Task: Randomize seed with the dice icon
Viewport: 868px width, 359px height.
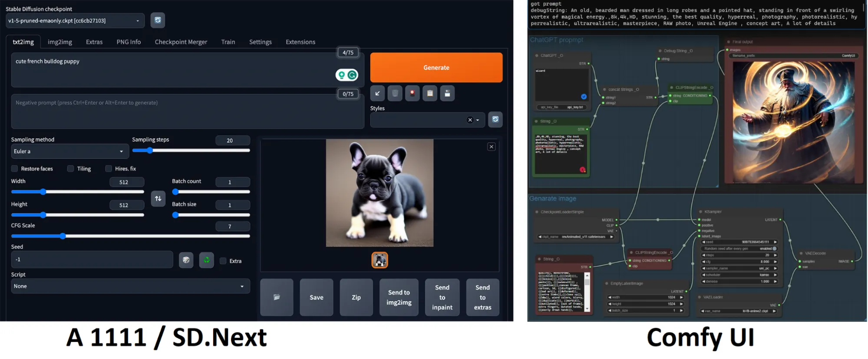Action: 186,260
